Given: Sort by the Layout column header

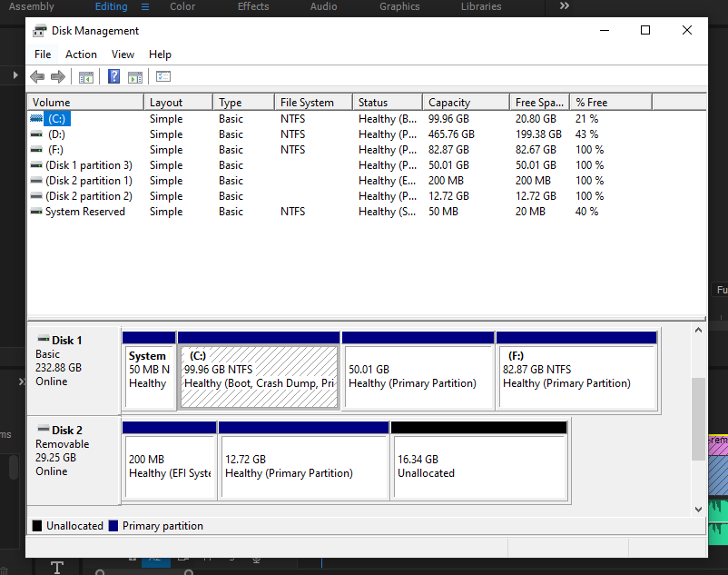Looking at the screenshot, I should 178,102.
